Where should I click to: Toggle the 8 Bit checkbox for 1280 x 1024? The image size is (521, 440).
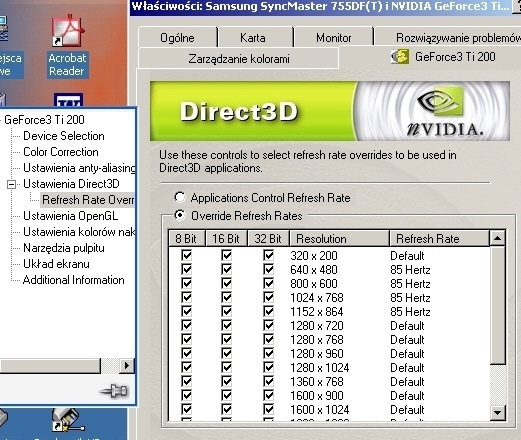click(x=187, y=367)
